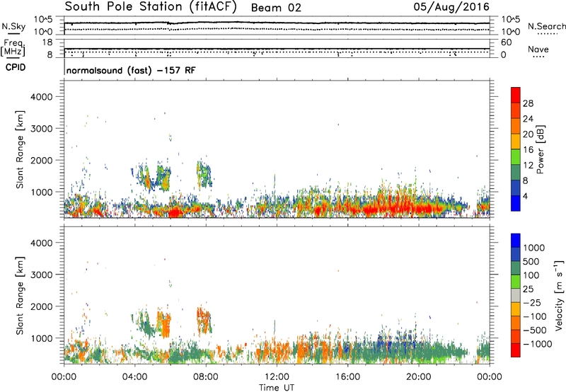566x392 pixels.
Task: Click the "16" label on Power colorbar
Action: click(528, 150)
